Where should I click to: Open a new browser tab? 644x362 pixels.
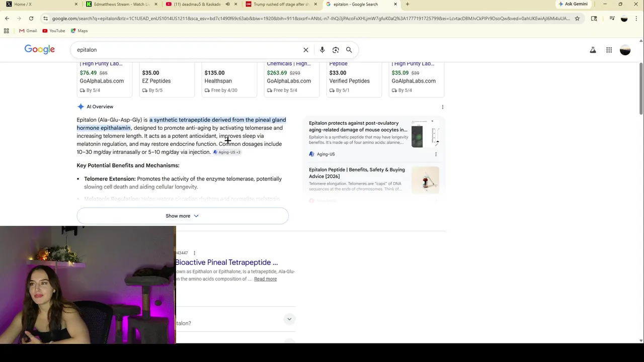click(408, 4)
